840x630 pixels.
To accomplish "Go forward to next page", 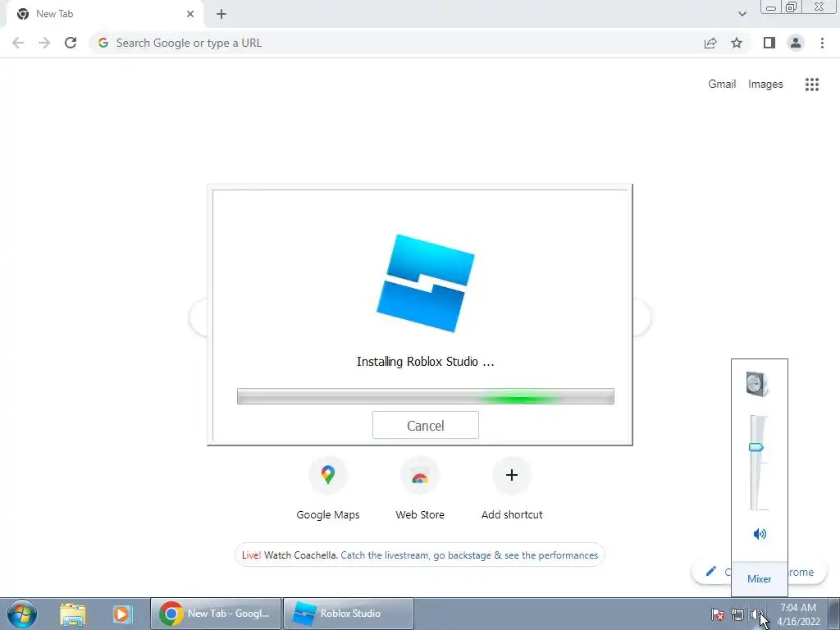I will [44, 43].
